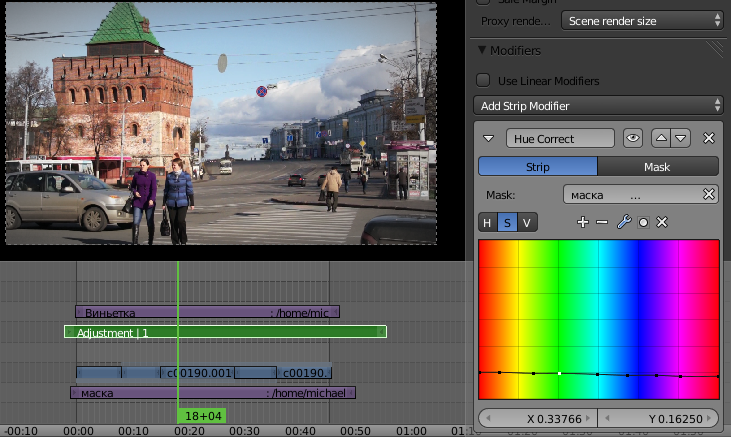
Task: Select the маска strip in timeline
Action: click(213, 393)
